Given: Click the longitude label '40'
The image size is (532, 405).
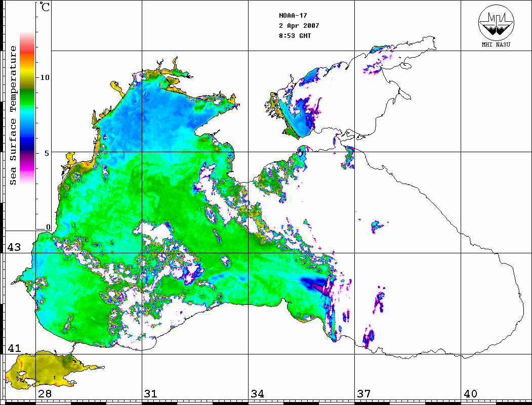Looking at the screenshot, I should 470,393.
